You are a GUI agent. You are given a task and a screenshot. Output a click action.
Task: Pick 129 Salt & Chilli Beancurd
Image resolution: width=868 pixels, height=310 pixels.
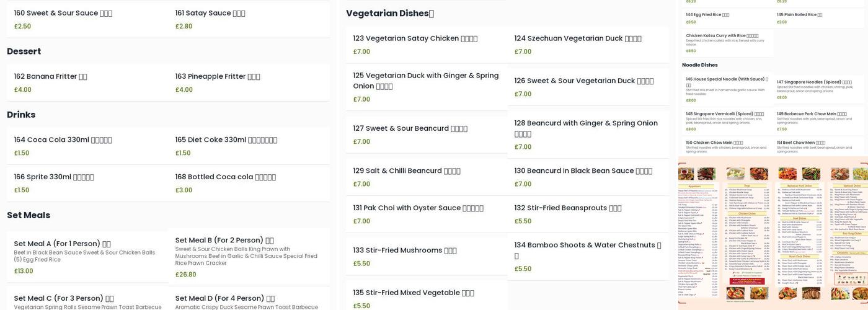pyautogui.click(x=406, y=170)
